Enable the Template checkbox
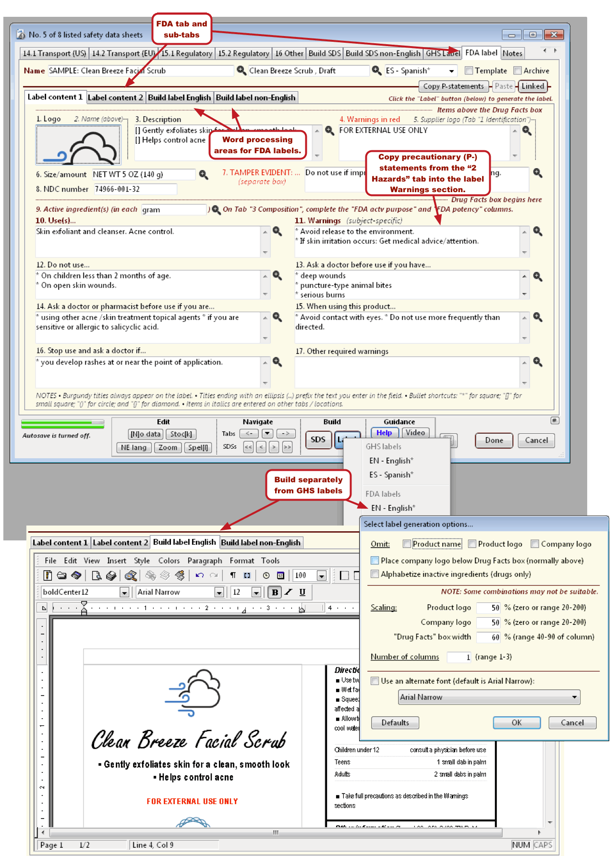Screen dimensions: 616x856 point(469,71)
